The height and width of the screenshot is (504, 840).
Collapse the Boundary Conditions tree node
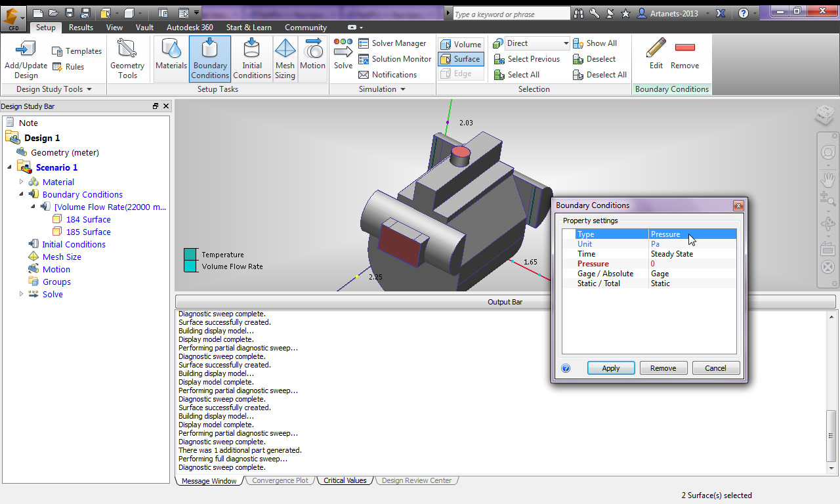point(21,194)
